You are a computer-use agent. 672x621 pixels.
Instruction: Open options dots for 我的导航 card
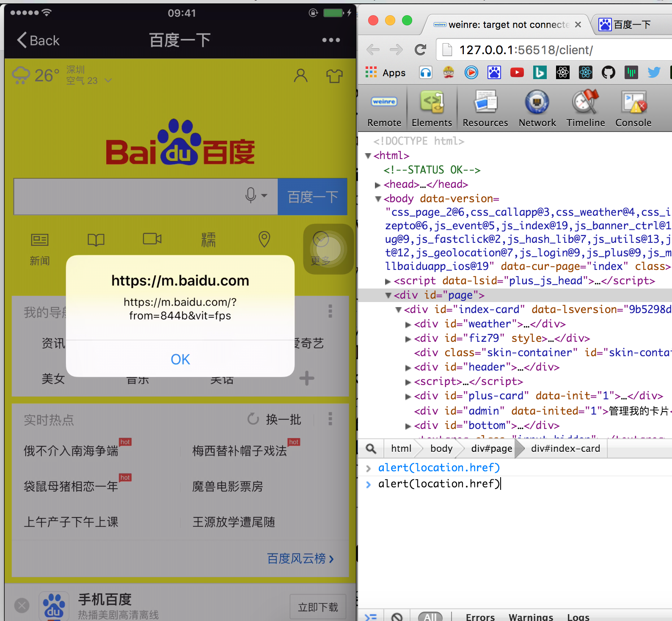click(x=330, y=311)
